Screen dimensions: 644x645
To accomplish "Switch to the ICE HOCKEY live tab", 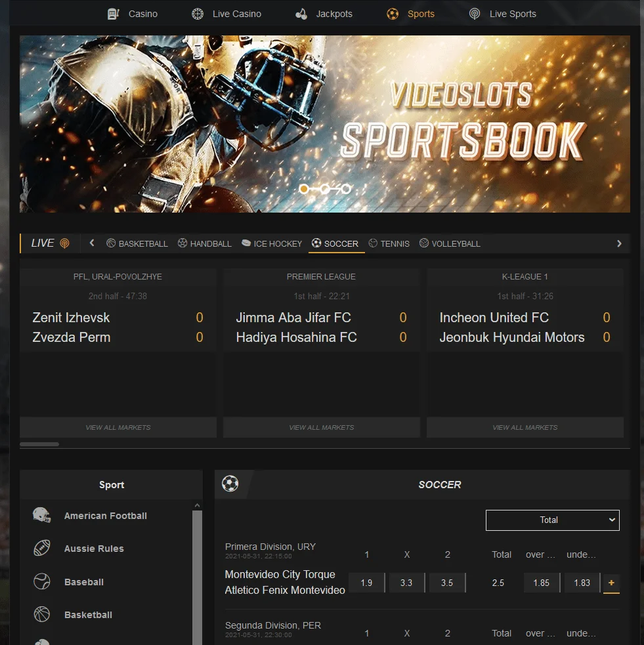I will 272,243.
